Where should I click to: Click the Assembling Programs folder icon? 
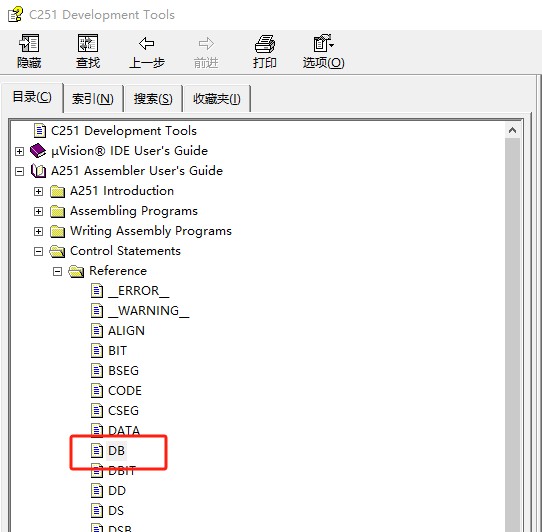pos(57,211)
